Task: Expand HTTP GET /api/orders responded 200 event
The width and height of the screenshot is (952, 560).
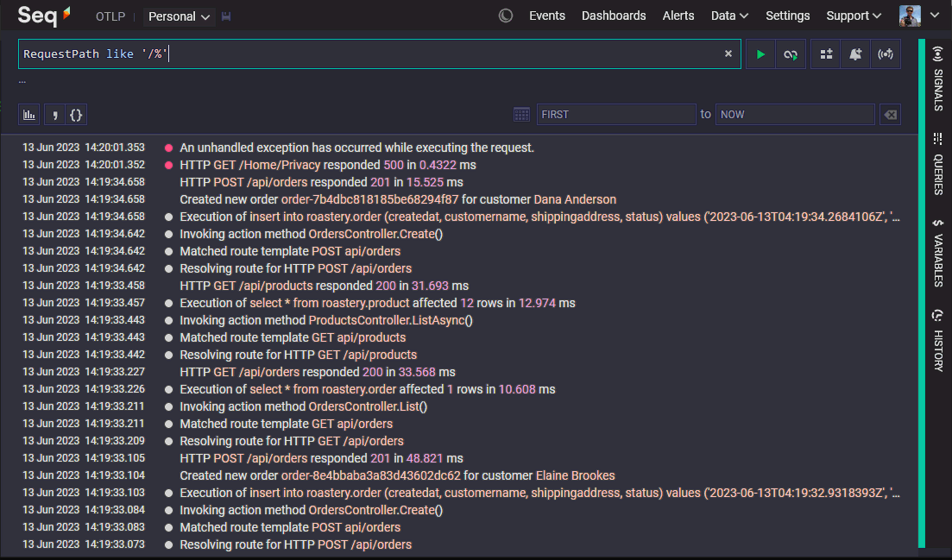Action: (x=318, y=372)
